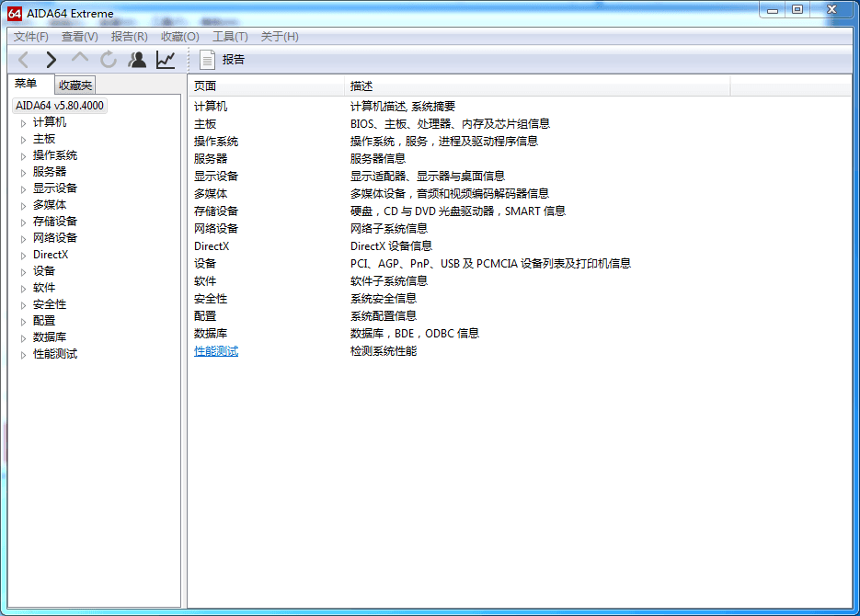Click the 性能测试 link in page list
This screenshot has width=860, height=616.
216,351
